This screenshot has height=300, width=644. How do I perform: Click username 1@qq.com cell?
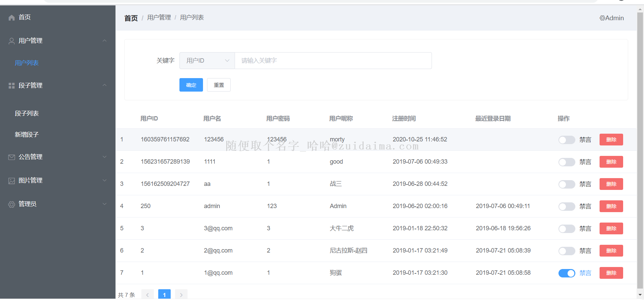(x=218, y=273)
